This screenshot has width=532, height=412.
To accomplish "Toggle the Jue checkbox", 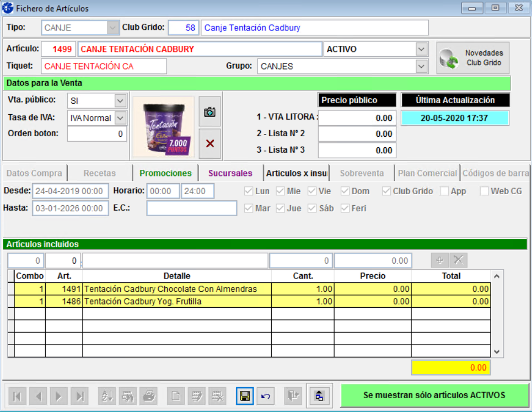I will [280, 208].
